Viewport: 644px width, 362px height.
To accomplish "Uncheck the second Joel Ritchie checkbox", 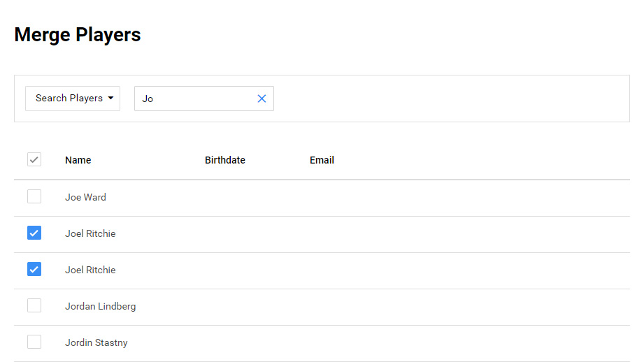I will pos(34,270).
